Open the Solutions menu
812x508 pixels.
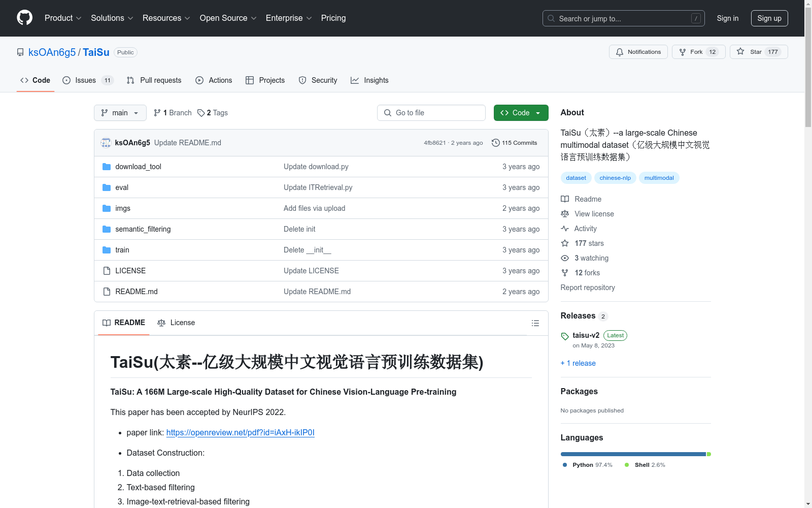[112, 18]
